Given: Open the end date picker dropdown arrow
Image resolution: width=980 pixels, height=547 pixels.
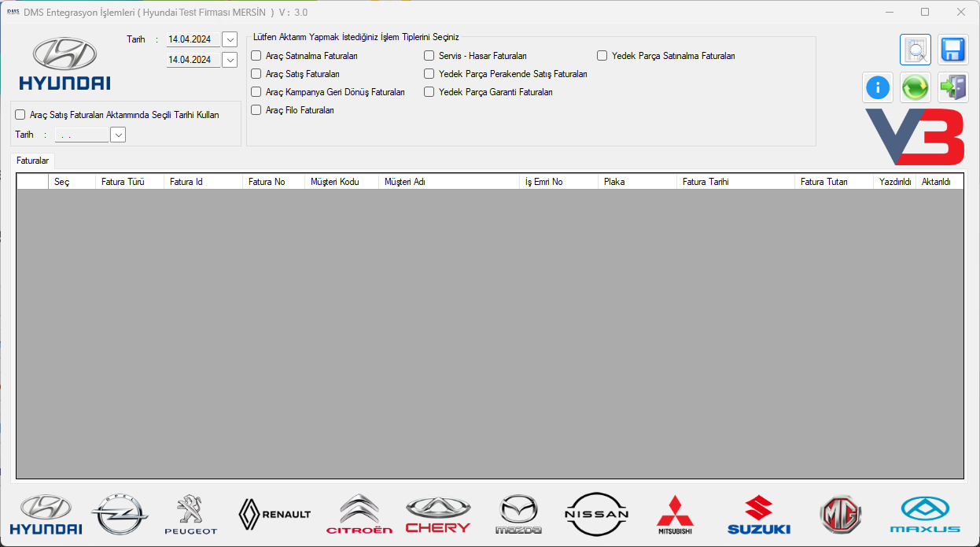Looking at the screenshot, I should tap(230, 60).
